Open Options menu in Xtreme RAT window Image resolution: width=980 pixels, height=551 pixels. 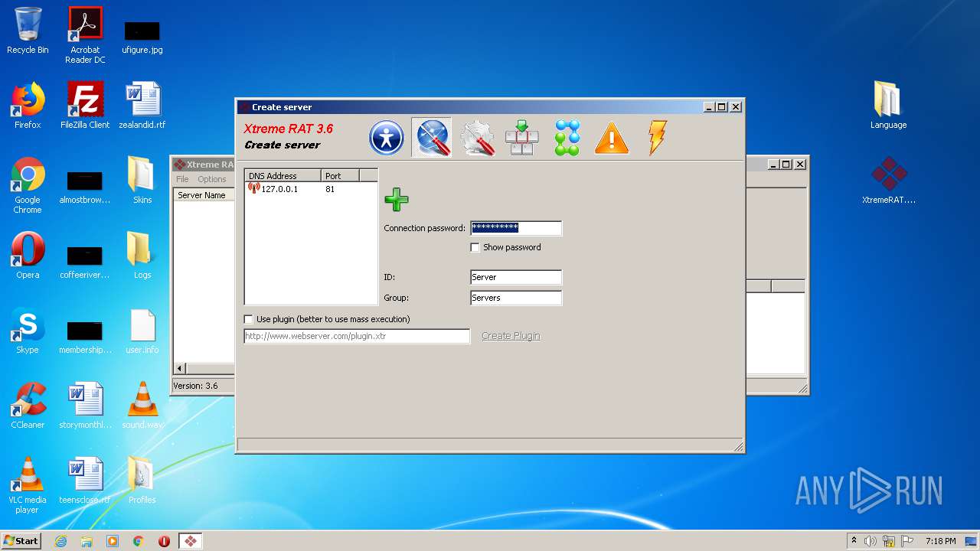pos(212,179)
